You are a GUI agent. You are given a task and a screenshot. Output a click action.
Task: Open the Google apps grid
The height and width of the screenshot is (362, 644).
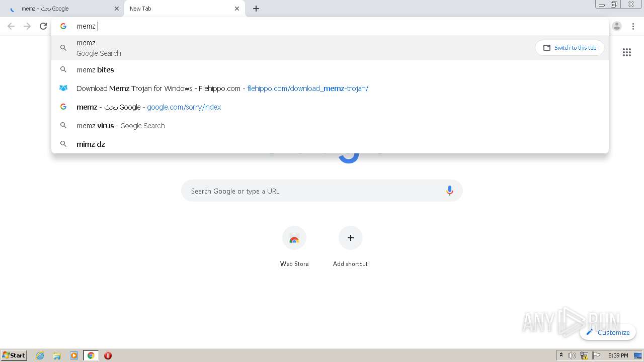627,52
